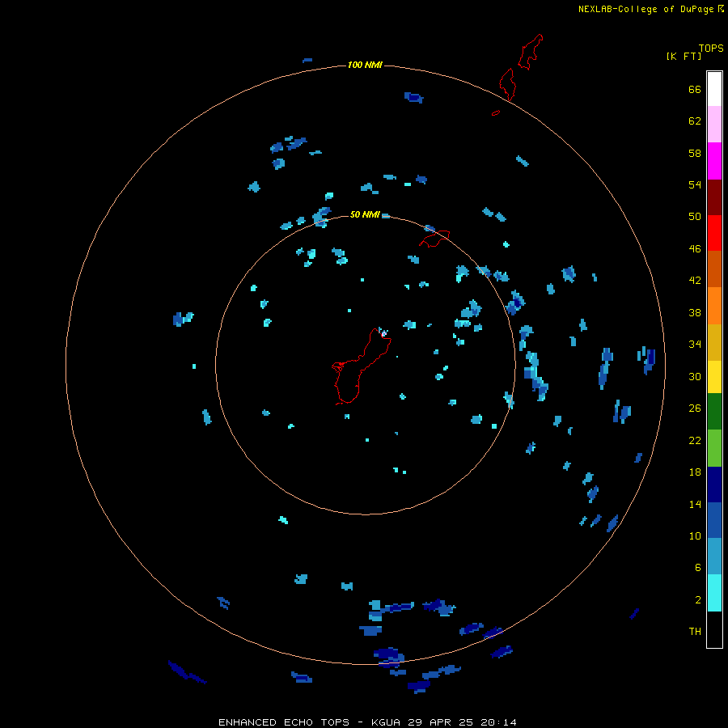Click the 'KGUA' station identifier
Image resolution: width=728 pixels, height=728 pixels.
tap(387, 722)
